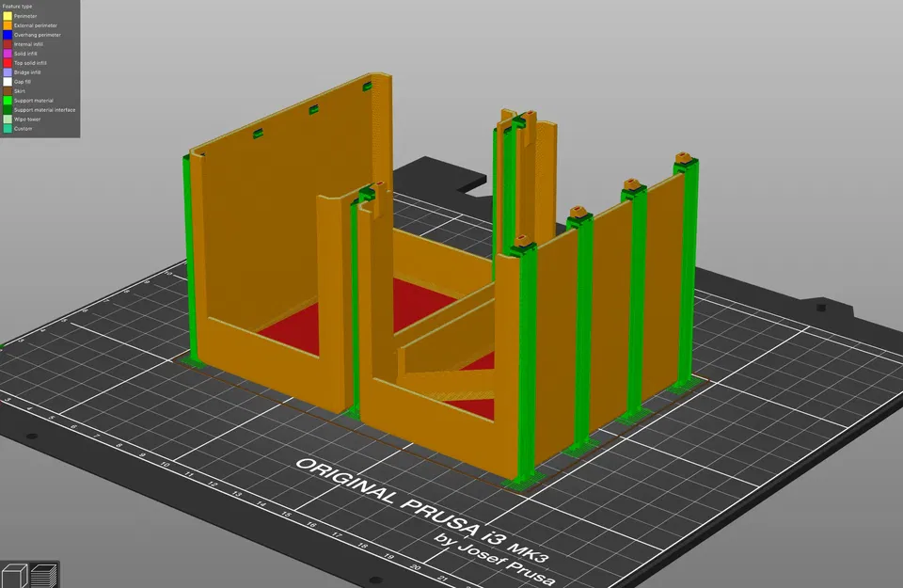Switch to the 3D editor cube view icon
This screenshot has height=588, width=903.
[x=14, y=576]
